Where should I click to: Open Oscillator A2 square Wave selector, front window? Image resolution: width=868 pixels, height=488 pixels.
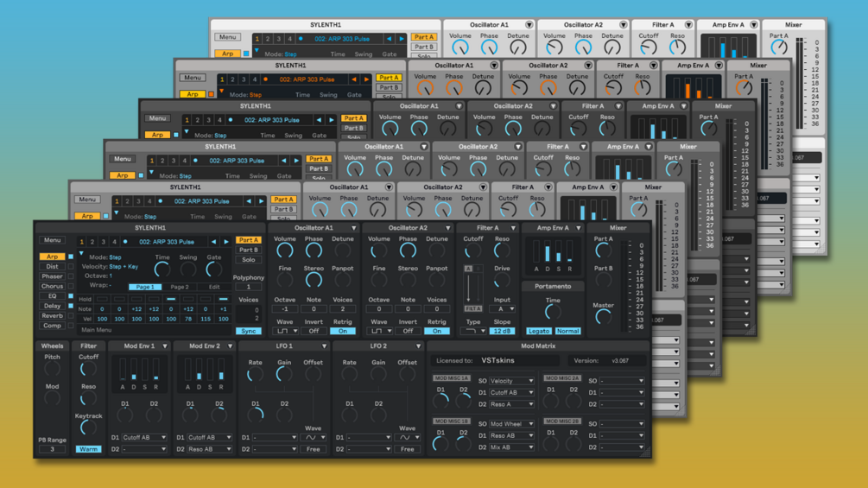pyautogui.click(x=380, y=331)
